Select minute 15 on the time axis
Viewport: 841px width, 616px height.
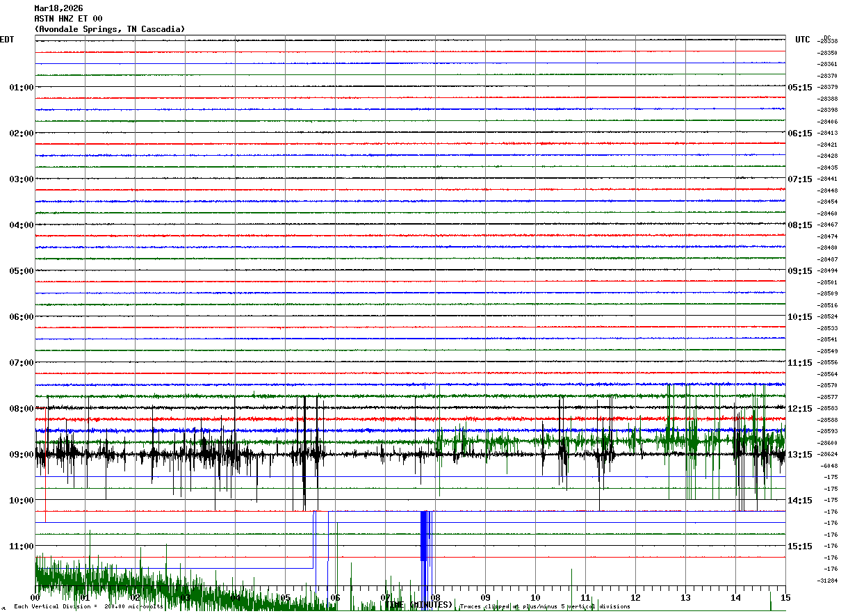click(785, 598)
